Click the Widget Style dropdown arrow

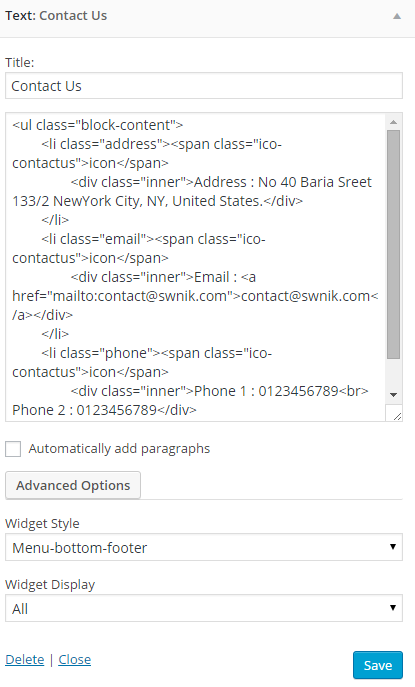[x=393, y=547]
